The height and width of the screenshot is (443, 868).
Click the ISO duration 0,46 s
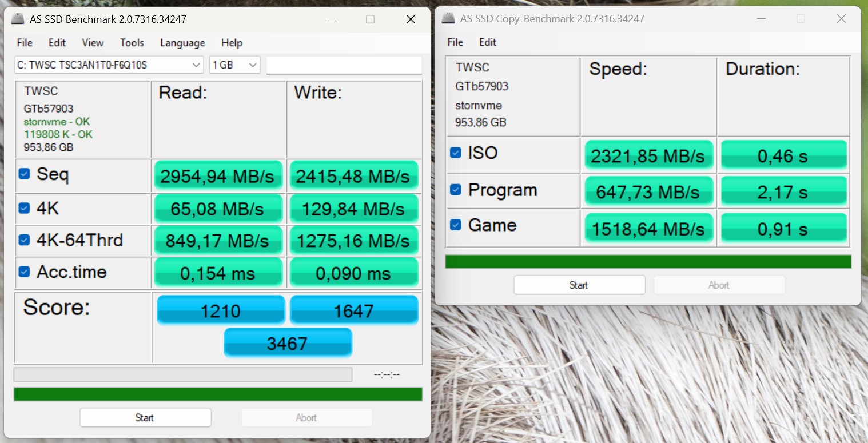783,155
